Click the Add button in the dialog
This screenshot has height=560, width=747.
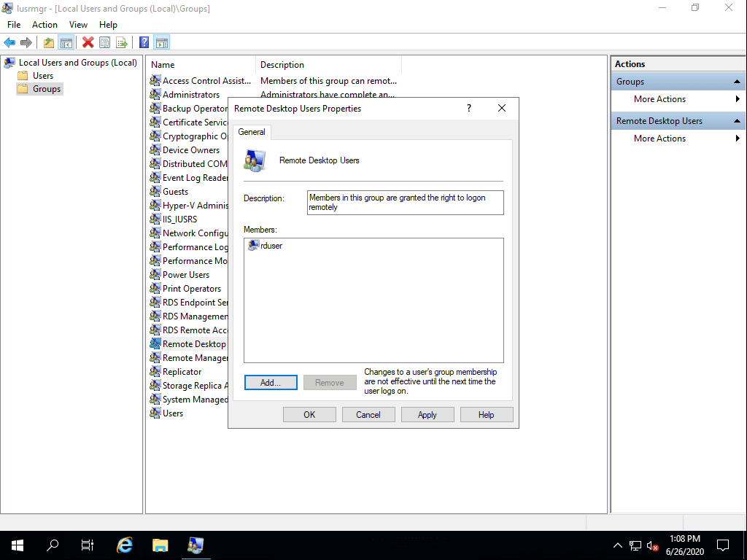[x=271, y=382]
